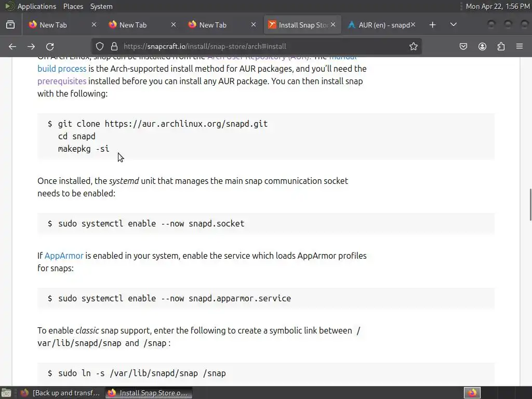Viewport: 532px width, 399px height.
Task: Follow the 'prerequisites' link
Action: pyautogui.click(x=62, y=81)
